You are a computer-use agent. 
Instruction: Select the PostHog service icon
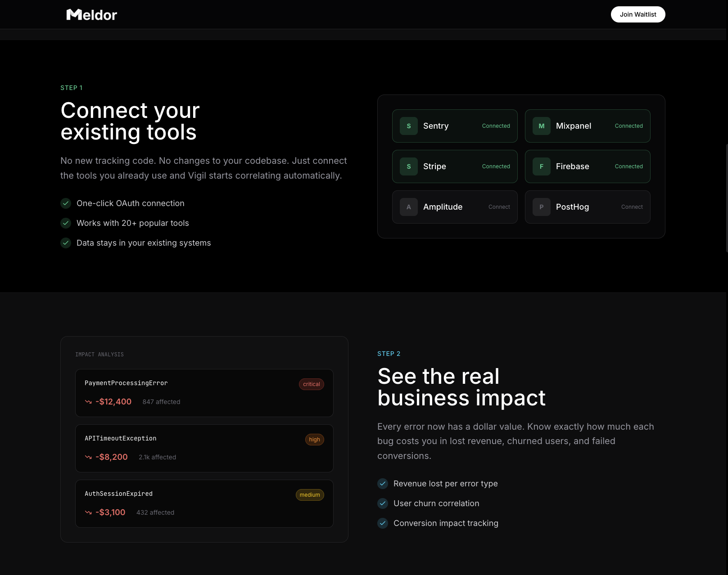[x=541, y=207]
